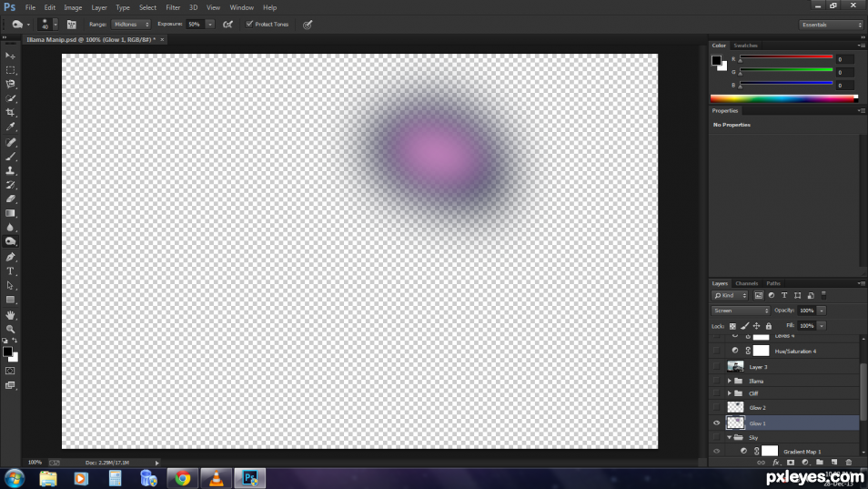
Task: Select the Crop tool
Action: coord(10,112)
